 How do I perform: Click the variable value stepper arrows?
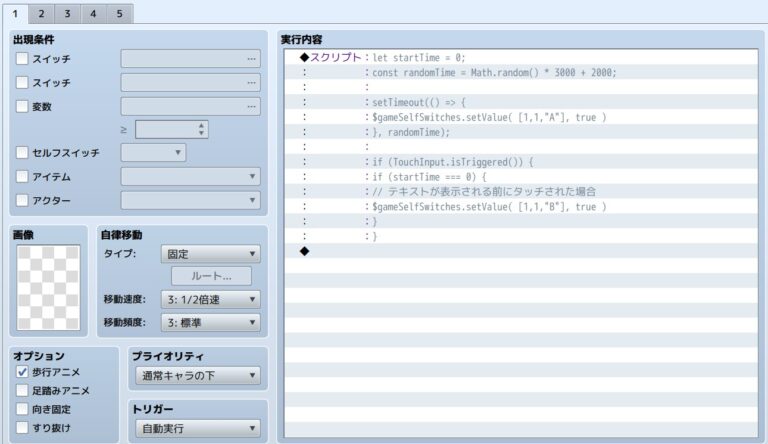[201, 129]
